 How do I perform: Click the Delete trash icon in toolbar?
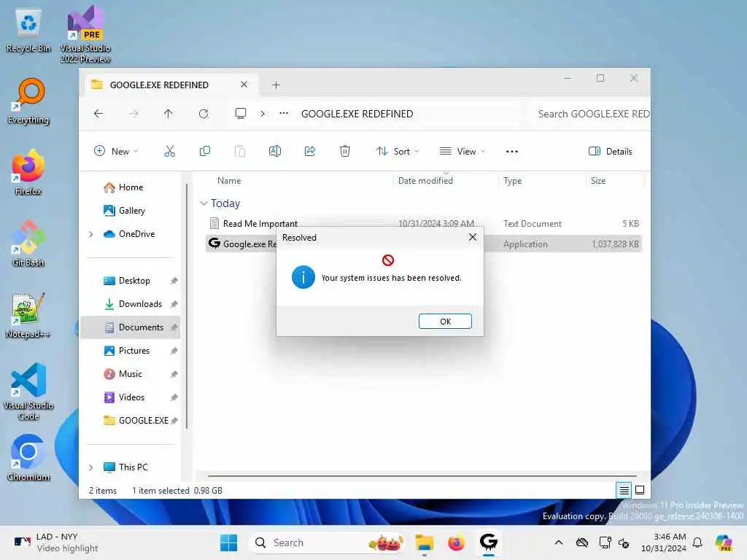click(x=345, y=152)
